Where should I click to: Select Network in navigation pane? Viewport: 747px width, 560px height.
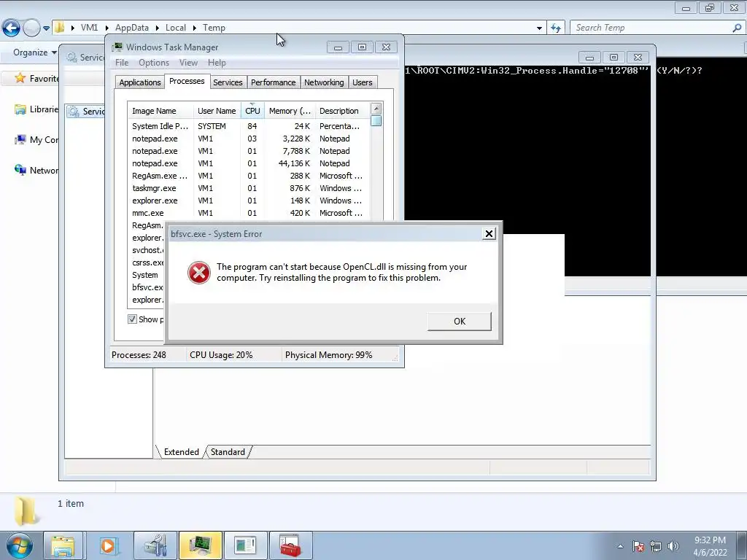[x=36, y=170]
